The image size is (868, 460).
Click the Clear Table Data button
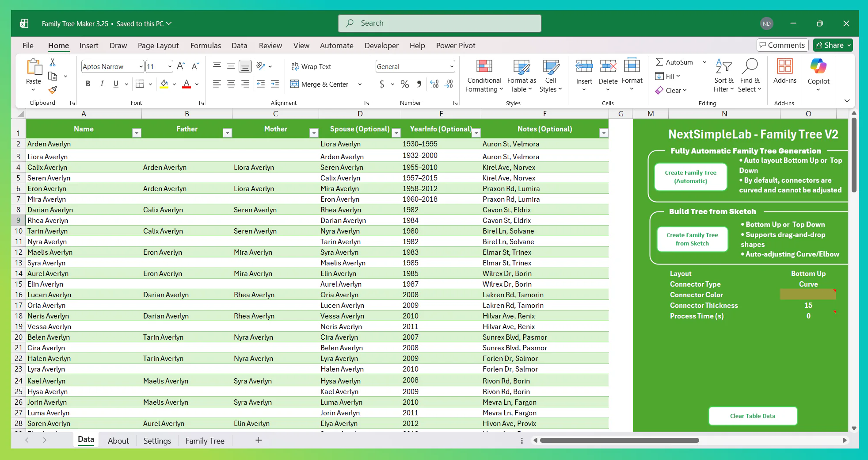[752, 416]
